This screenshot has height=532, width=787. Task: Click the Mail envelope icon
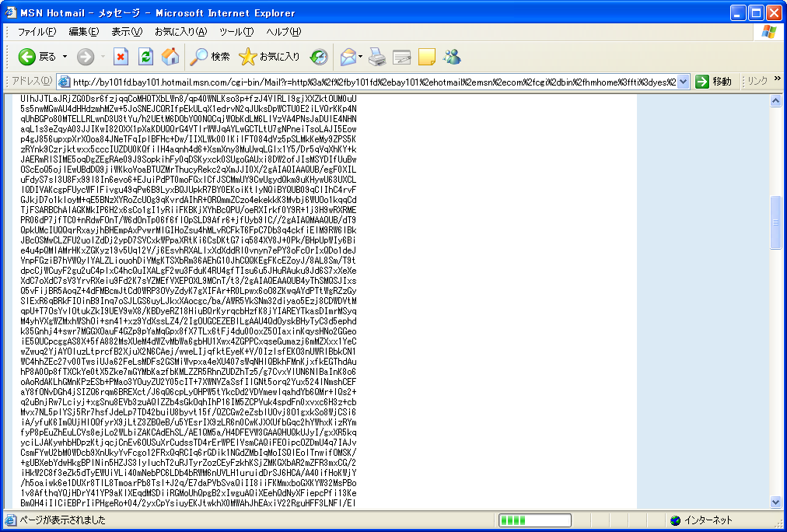click(348, 57)
